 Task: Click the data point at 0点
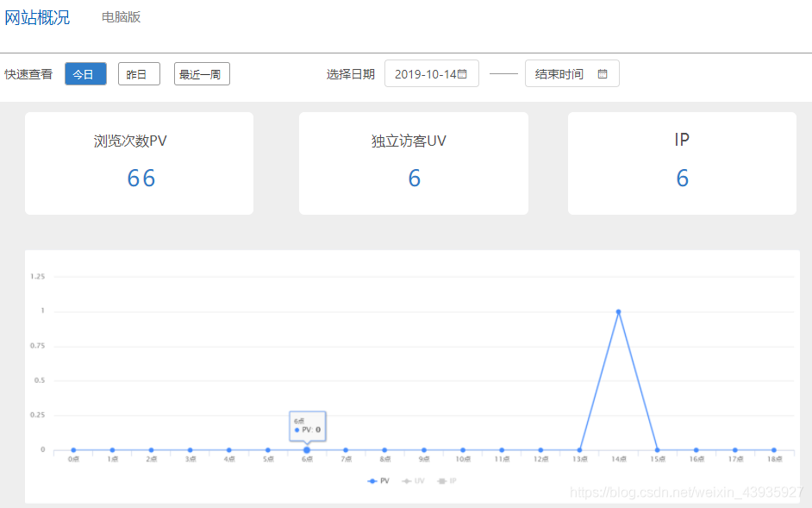73,450
